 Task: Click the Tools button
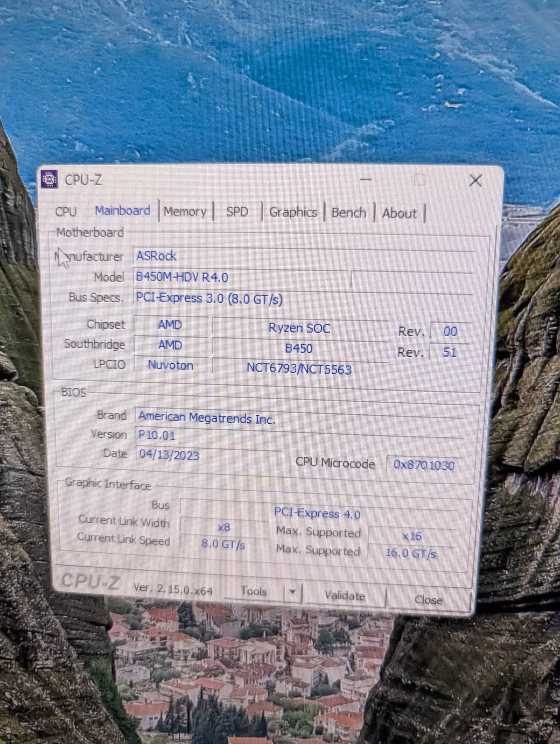click(254, 591)
